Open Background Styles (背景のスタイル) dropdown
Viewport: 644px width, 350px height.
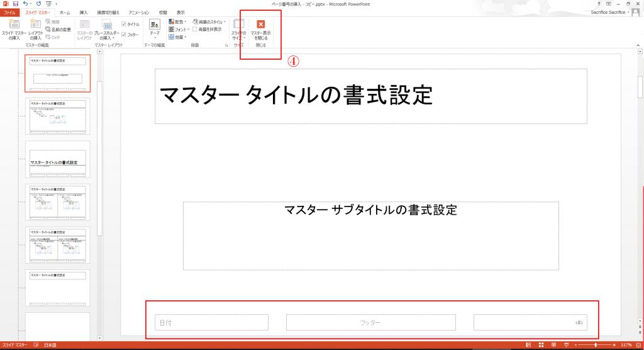pos(209,21)
